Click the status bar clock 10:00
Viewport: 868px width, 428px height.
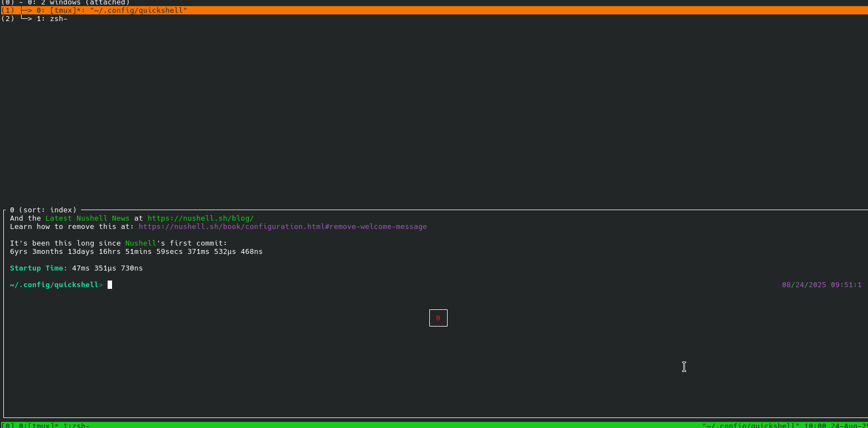pyautogui.click(x=815, y=425)
